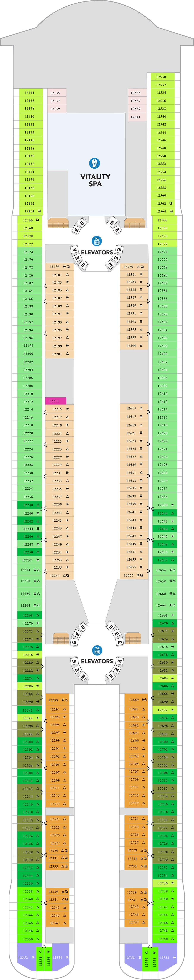The height and width of the screenshot is (980, 194).
Task: Click the staircase icon below cabin 12541
Action: 135,223
